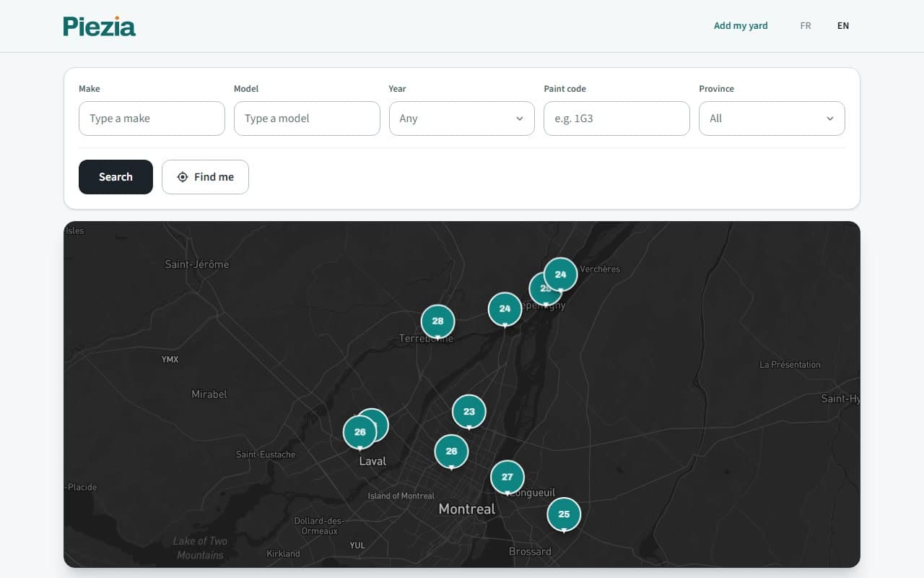This screenshot has width=924, height=578.
Task: Select map marker 23 north of Montreal
Action: pyautogui.click(x=469, y=412)
